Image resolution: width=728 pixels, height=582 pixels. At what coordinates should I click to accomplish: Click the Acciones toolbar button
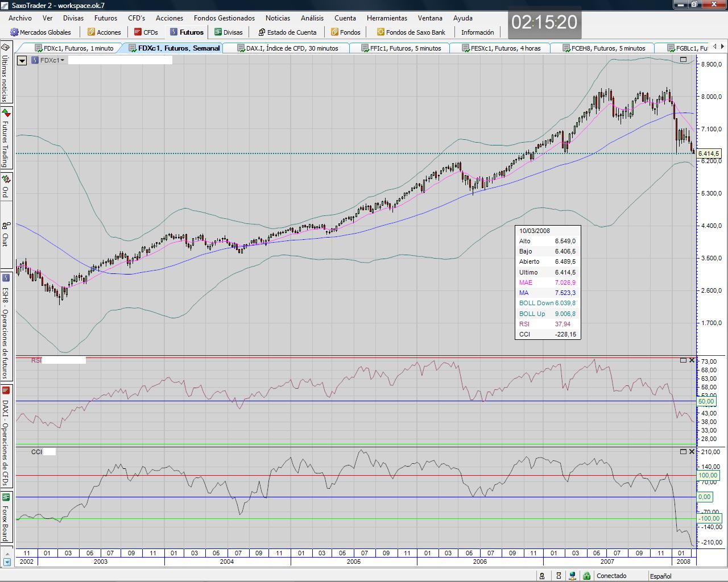tap(104, 32)
